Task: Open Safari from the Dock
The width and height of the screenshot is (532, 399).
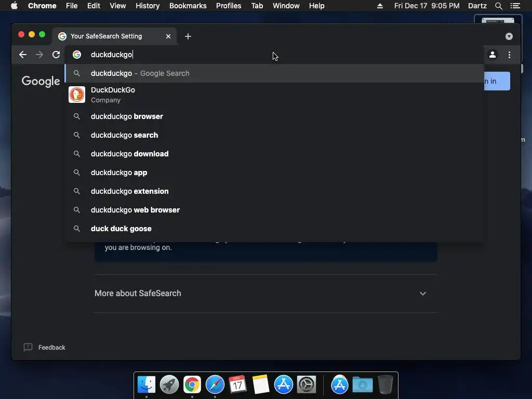Action: click(x=215, y=385)
